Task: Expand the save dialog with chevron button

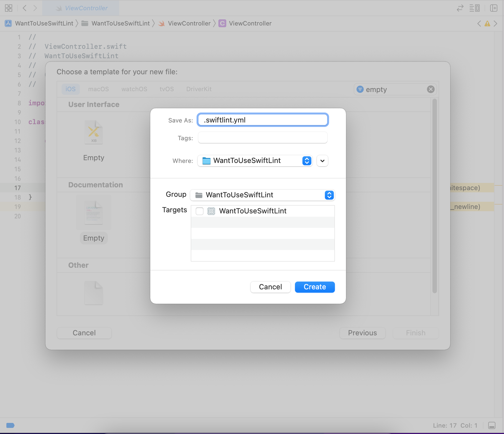Action: (x=322, y=161)
